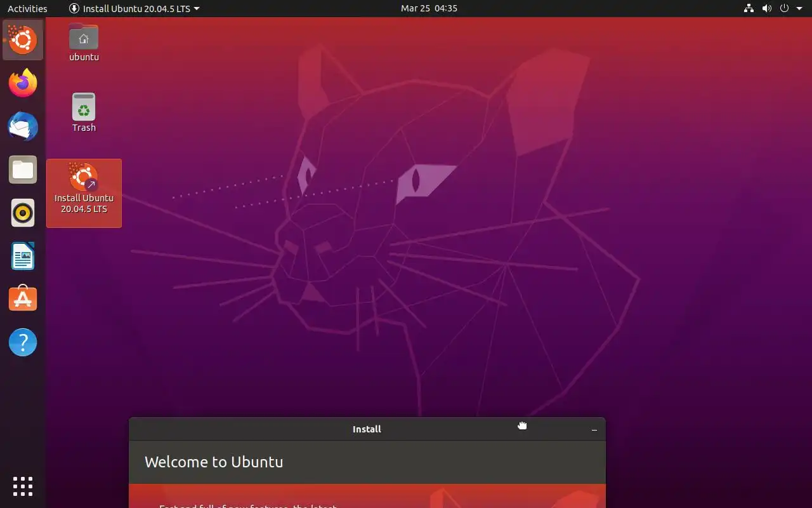The height and width of the screenshot is (508, 812).
Task: Click the power icon in top bar
Action: coord(784,8)
